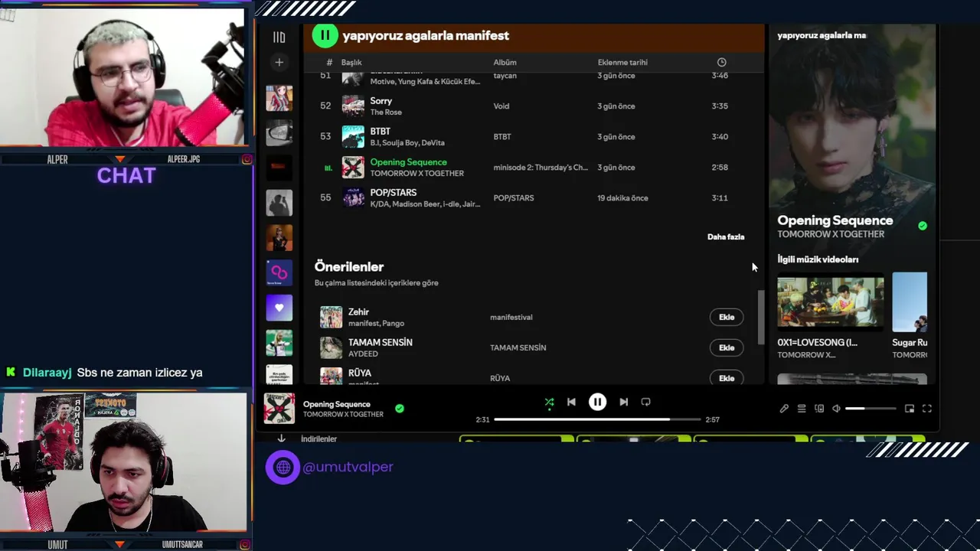
Task: Open the manifestival album link
Action: click(x=511, y=317)
